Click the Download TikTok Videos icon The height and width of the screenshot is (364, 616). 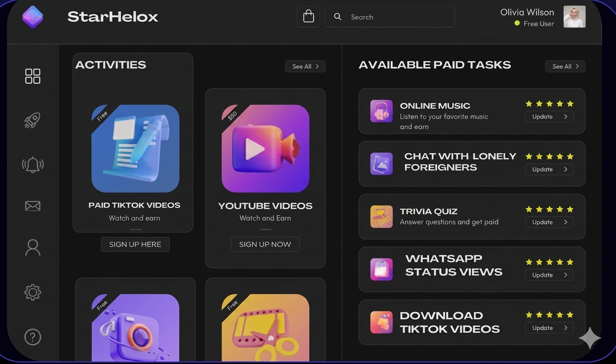click(382, 322)
